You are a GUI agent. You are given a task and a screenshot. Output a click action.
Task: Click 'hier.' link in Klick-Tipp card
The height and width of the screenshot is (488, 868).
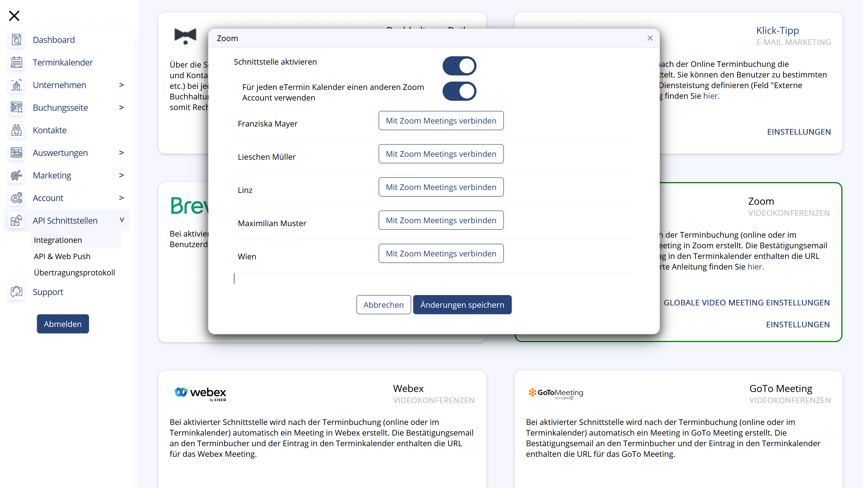coord(711,96)
